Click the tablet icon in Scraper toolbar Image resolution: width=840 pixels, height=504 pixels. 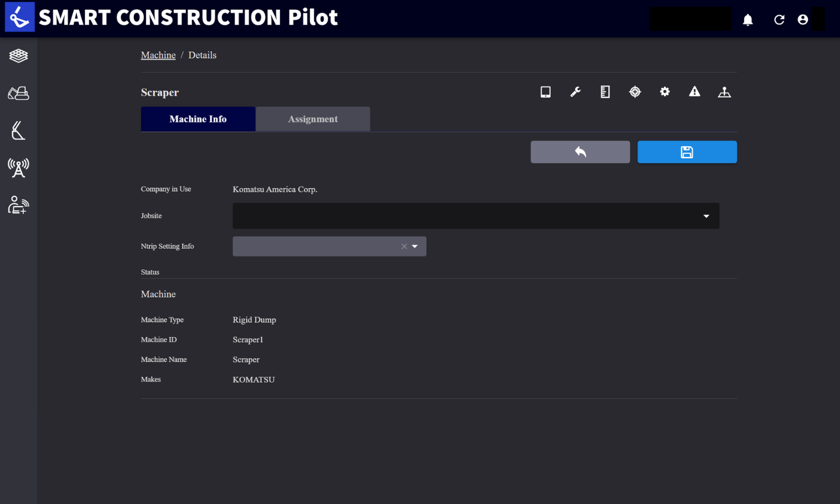(x=545, y=92)
